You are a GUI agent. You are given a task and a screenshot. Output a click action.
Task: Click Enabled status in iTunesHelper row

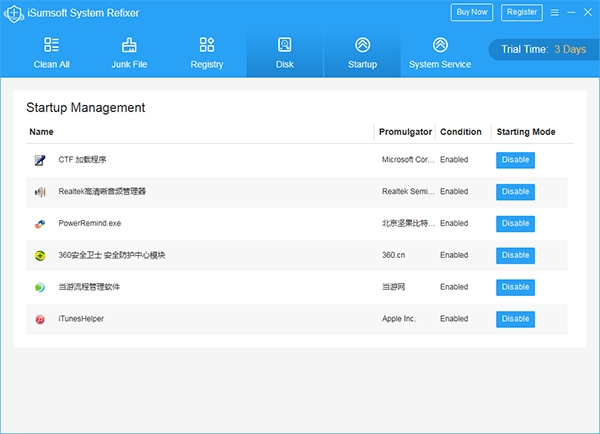point(454,318)
